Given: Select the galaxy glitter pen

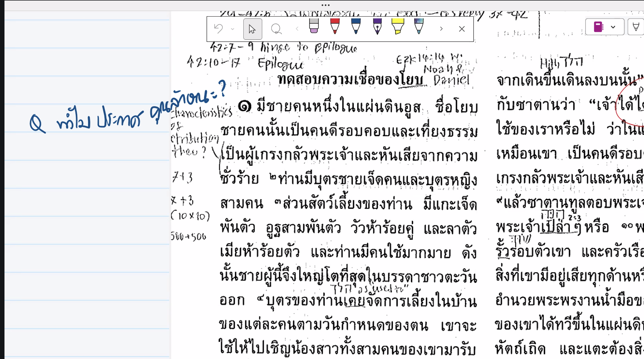Looking at the screenshot, I should 419,26.
